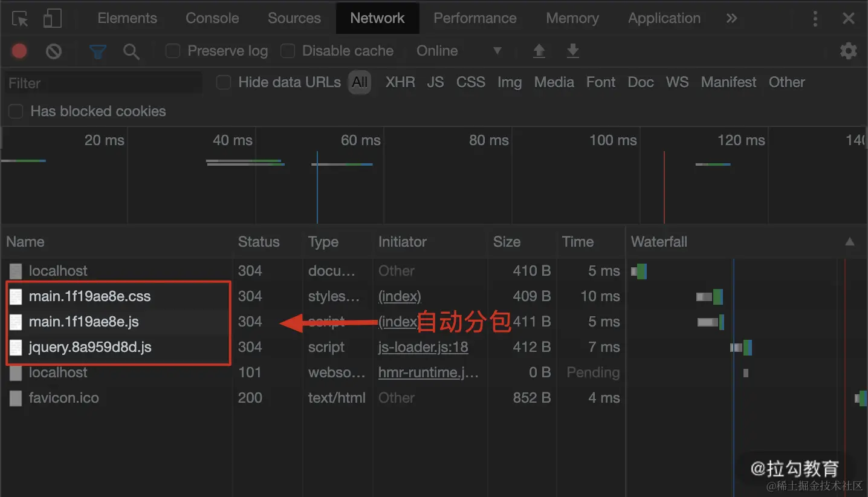Image resolution: width=868 pixels, height=497 pixels.
Task: Open the Application tab
Action: click(664, 18)
